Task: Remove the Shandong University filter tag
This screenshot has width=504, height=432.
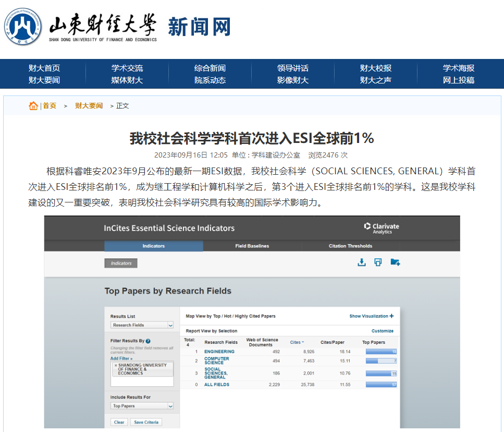Action: 115,365
